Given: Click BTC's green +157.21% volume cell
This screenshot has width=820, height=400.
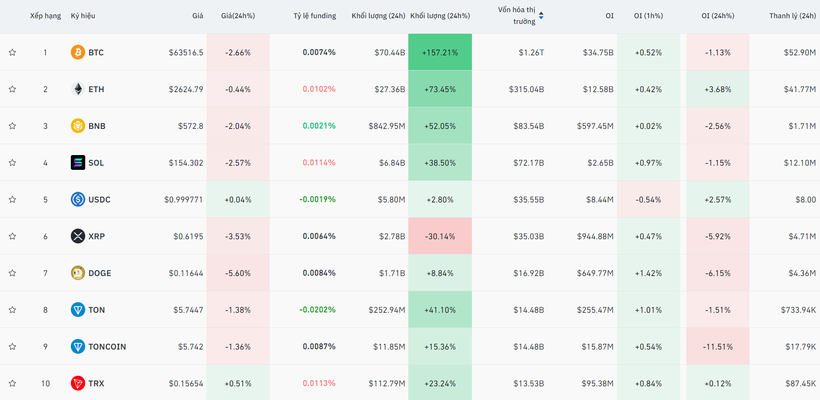Looking at the screenshot, I should [x=440, y=52].
